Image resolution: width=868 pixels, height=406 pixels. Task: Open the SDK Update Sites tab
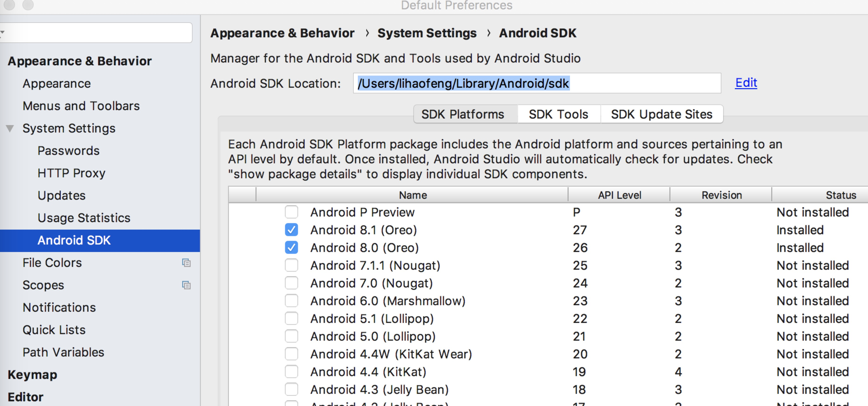662,114
